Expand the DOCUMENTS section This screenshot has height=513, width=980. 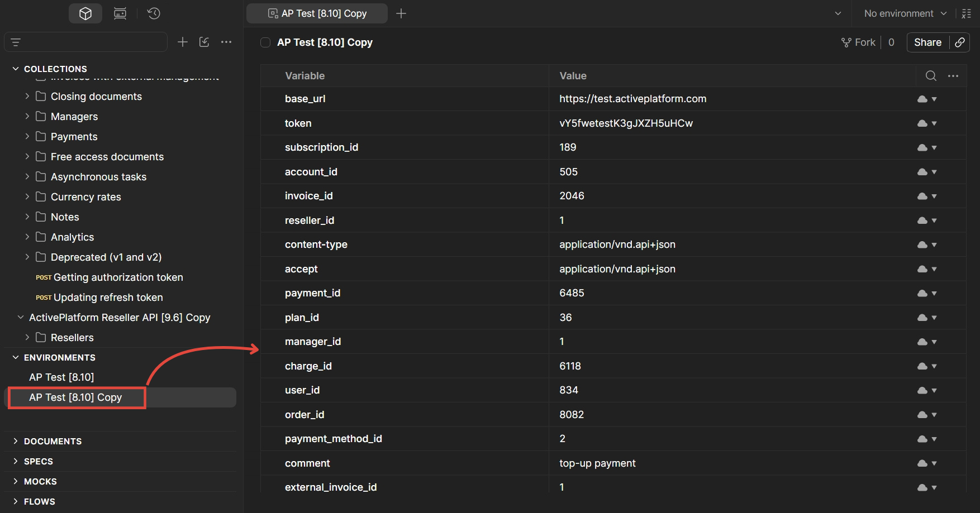(16, 441)
